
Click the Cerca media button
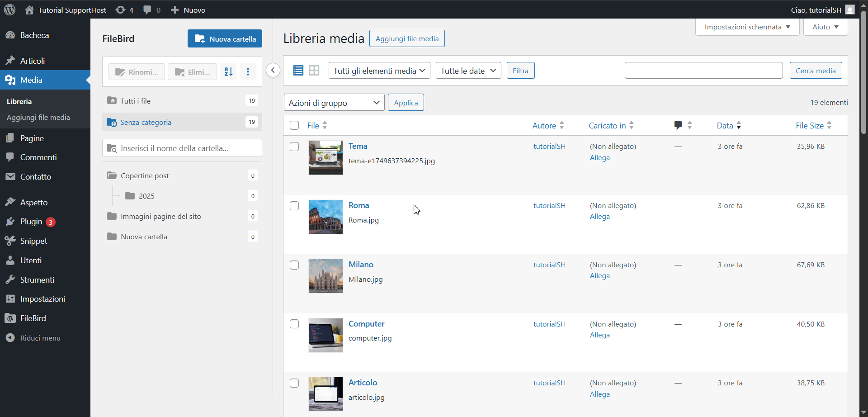coord(816,71)
